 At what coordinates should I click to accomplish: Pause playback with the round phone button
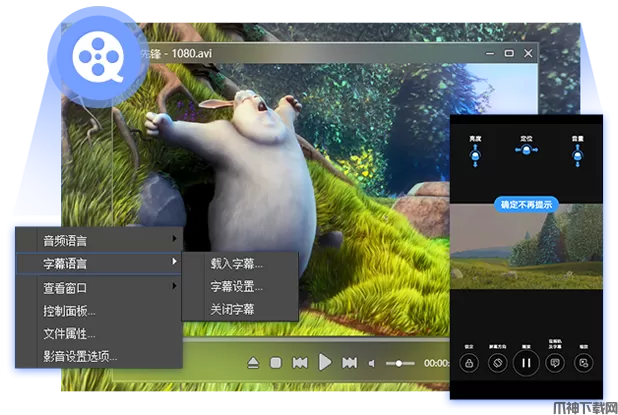[x=526, y=363]
